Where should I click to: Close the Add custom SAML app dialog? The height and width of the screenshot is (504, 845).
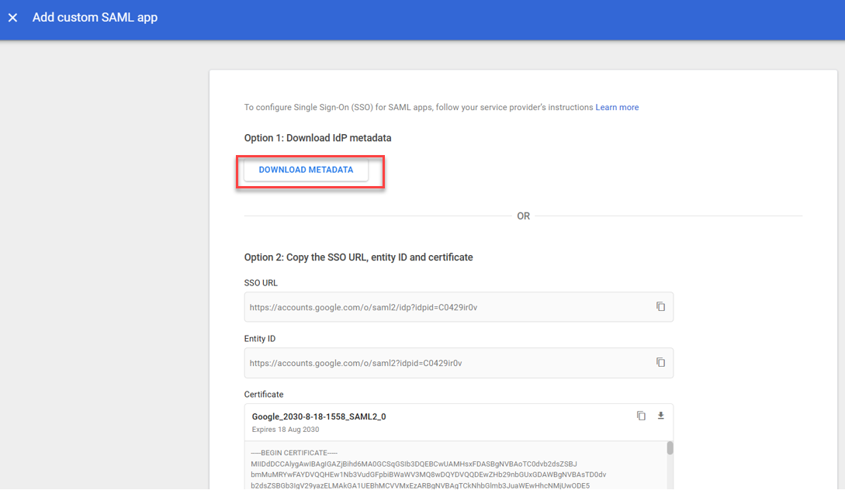(x=12, y=18)
